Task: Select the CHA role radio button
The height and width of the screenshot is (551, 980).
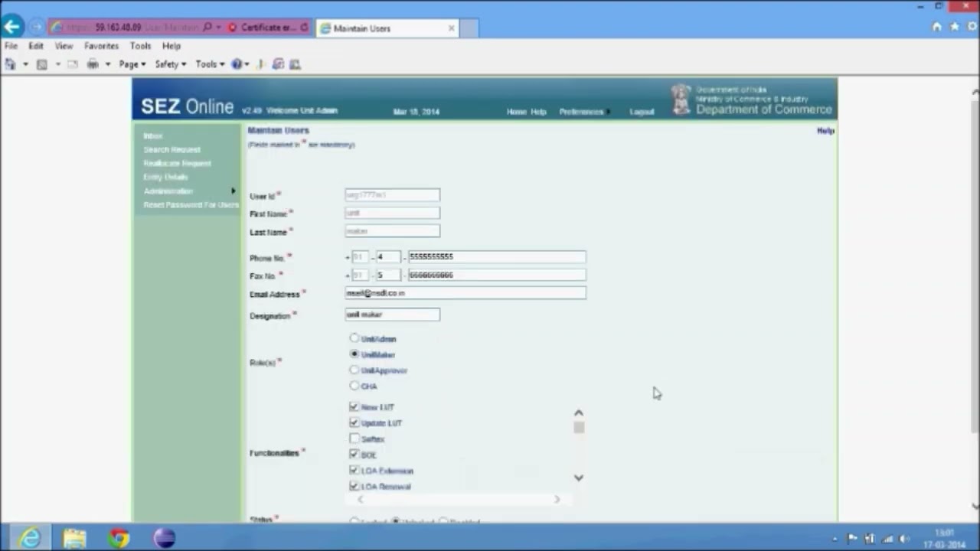Action: pos(354,386)
